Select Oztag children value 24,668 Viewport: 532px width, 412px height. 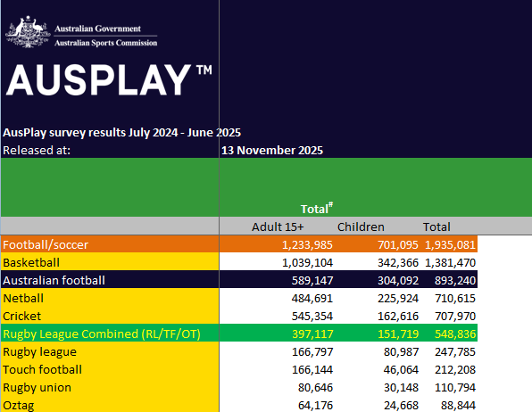[401, 405]
